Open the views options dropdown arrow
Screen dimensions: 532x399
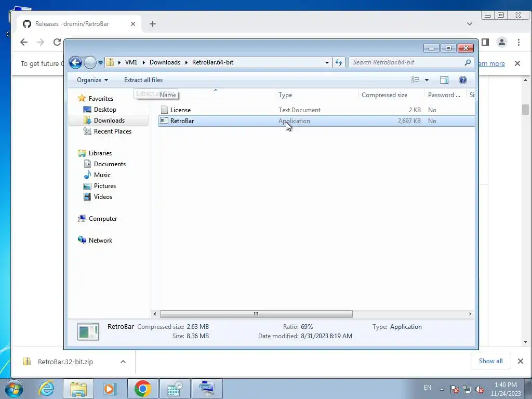[x=427, y=80]
